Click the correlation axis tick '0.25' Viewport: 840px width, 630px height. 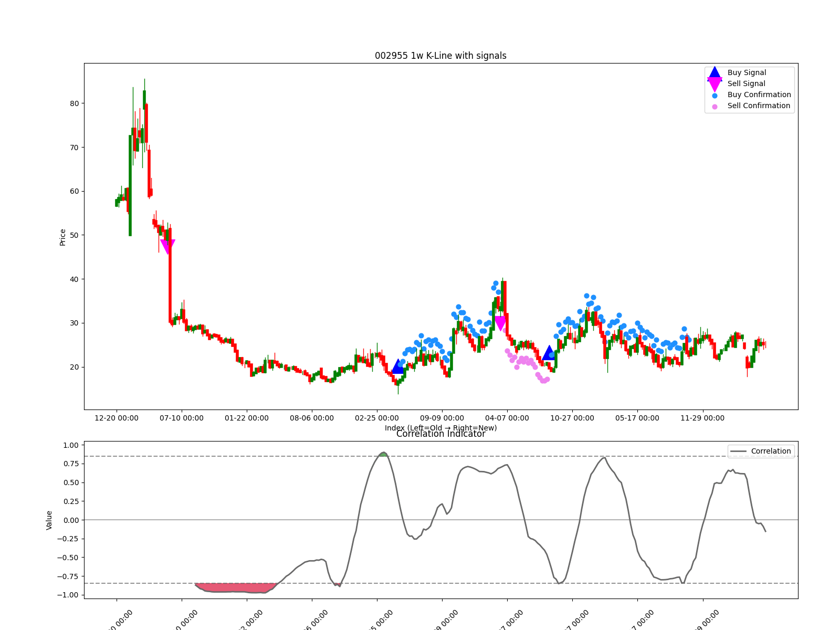tap(71, 501)
